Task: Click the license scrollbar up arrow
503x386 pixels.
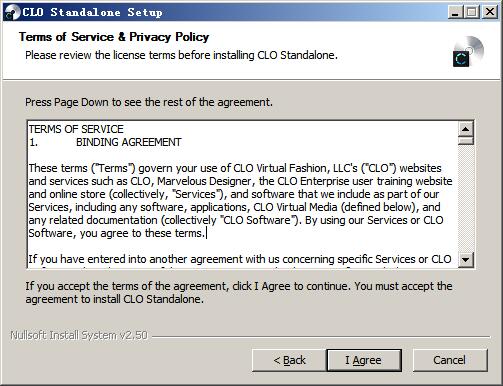Action: [466, 129]
